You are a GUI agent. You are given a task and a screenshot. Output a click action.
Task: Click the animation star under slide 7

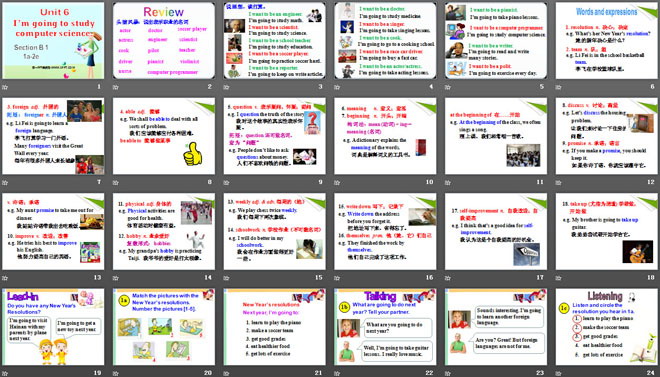tap(5, 183)
